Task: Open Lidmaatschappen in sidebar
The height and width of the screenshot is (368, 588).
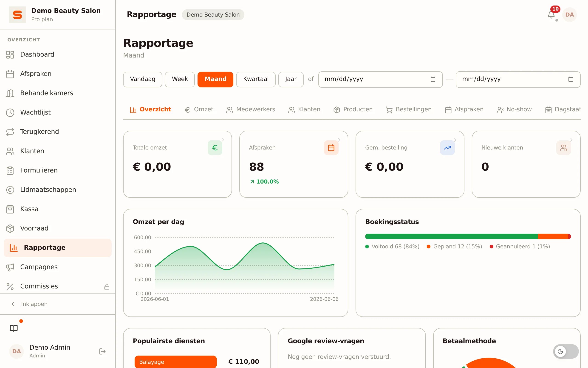Action: (58, 190)
